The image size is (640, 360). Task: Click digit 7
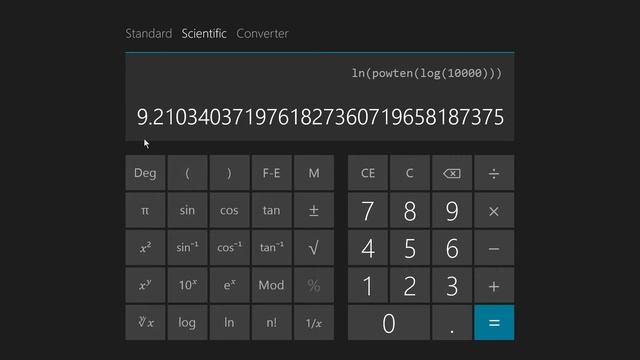pyautogui.click(x=368, y=210)
